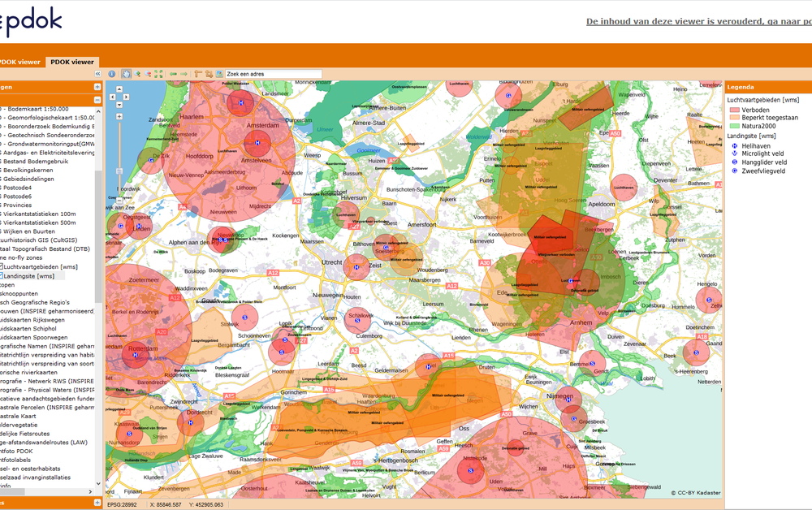Click the Helihaven legend entry
Image resolution: width=812 pixels, height=510 pixels.
(x=755, y=146)
